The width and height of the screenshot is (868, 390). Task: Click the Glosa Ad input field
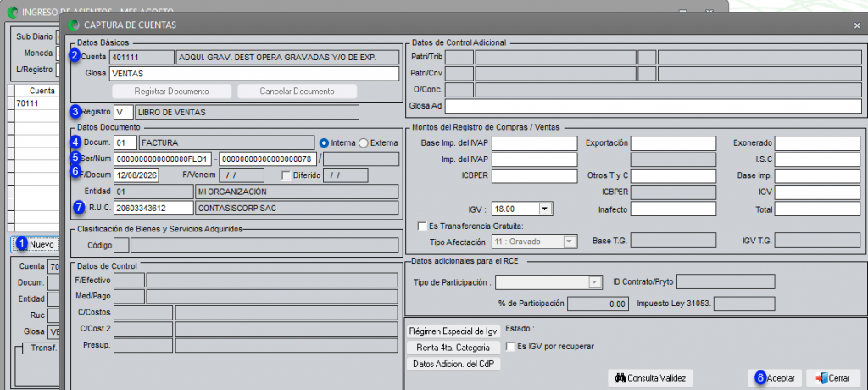654,106
